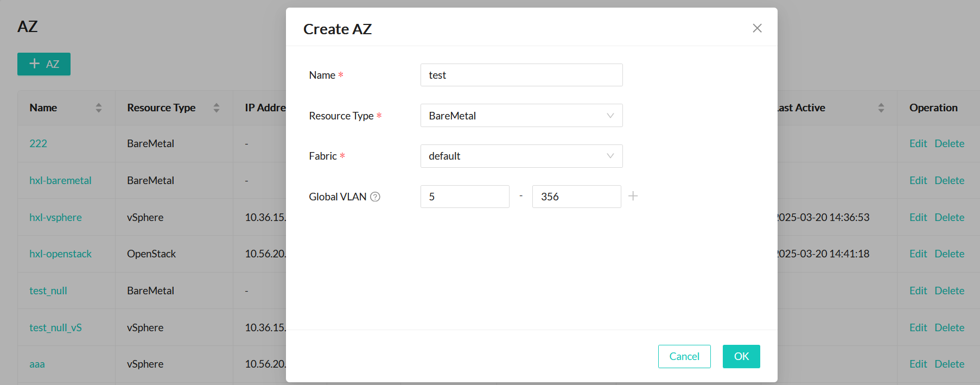The width and height of the screenshot is (980, 385).
Task: Open the hxl-vsphere AZ link
Action: pyautogui.click(x=55, y=217)
